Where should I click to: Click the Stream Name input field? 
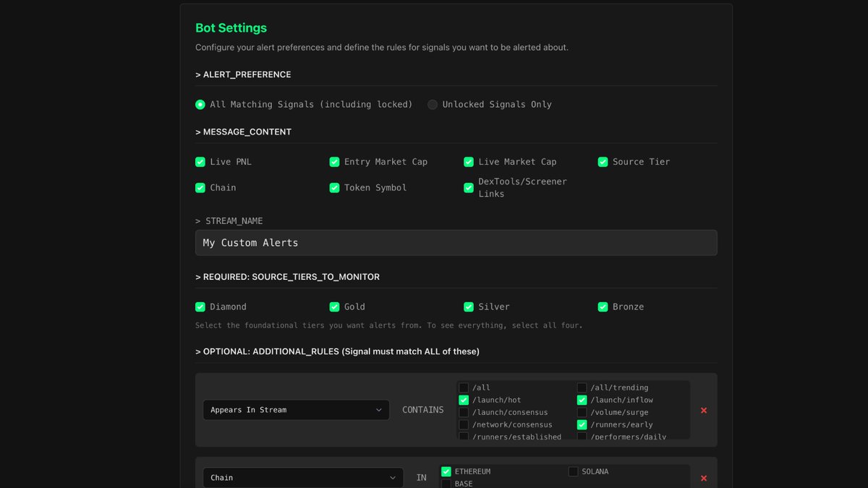pos(456,243)
